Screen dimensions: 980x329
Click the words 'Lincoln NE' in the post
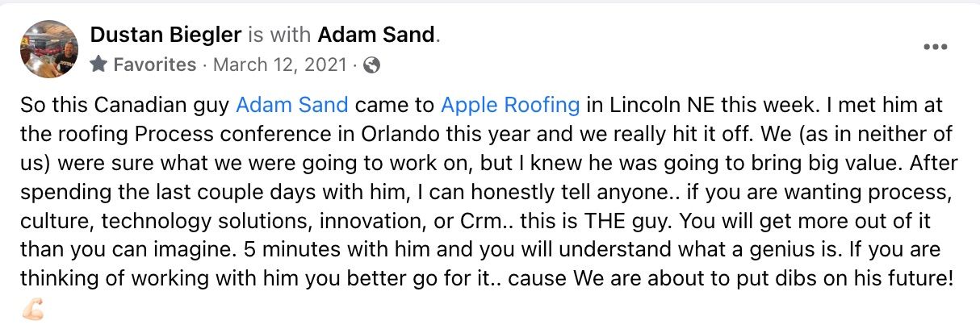click(647, 105)
